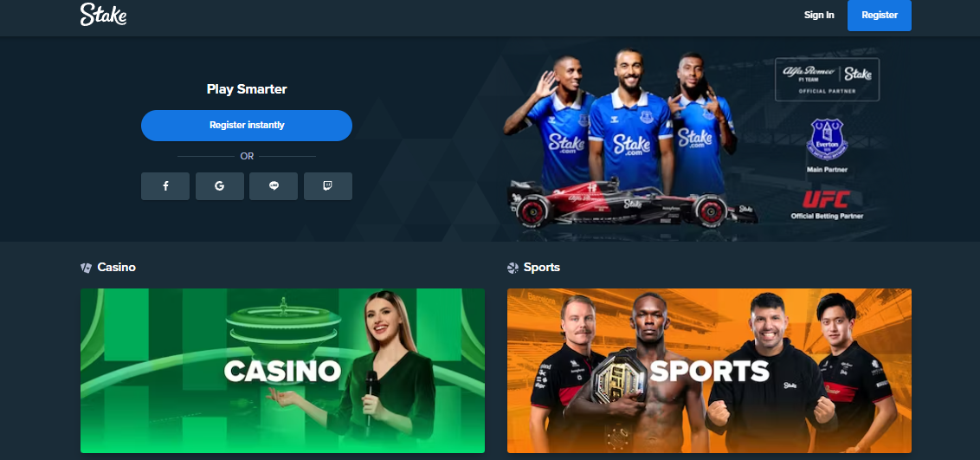Click the Register button in header
This screenshot has height=460, width=980.
[880, 15]
